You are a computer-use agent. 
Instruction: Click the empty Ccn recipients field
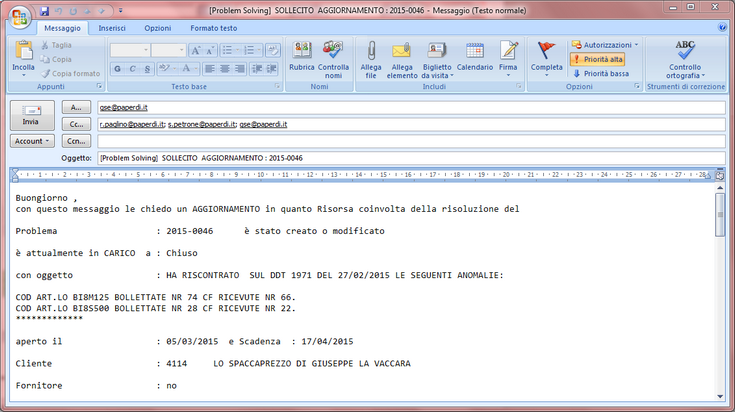pyautogui.click(x=411, y=141)
